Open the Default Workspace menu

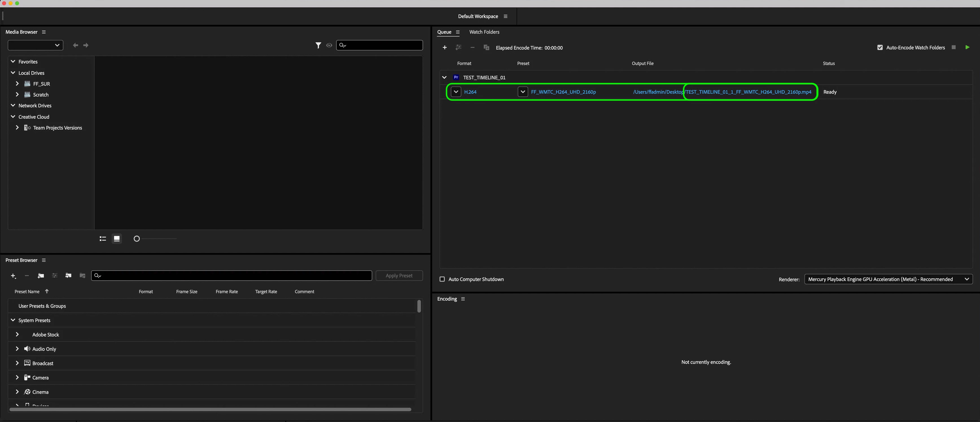(x=505, y=16)
